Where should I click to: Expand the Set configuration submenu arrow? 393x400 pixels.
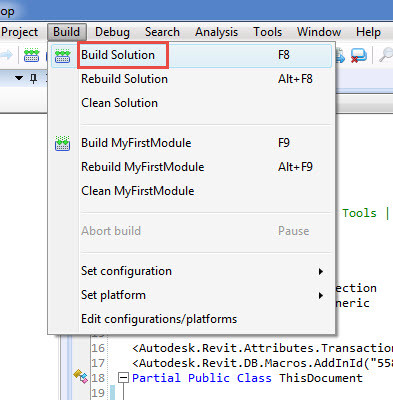[321, 271]
